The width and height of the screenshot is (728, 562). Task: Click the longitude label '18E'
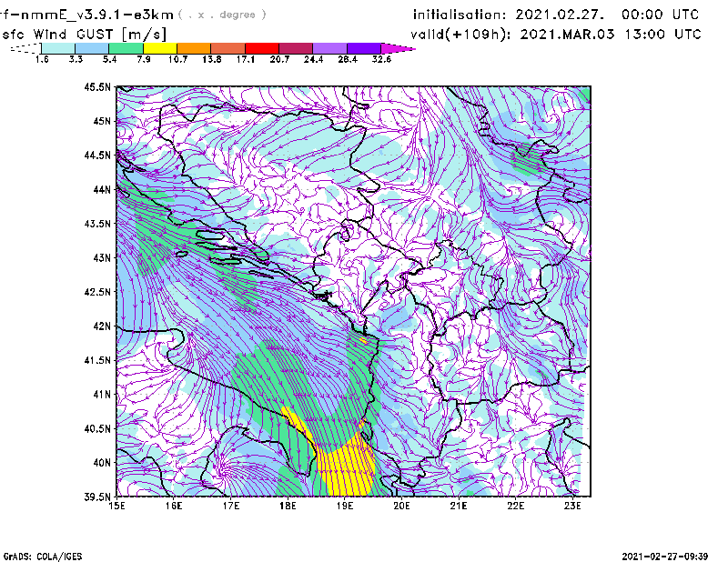288,506
